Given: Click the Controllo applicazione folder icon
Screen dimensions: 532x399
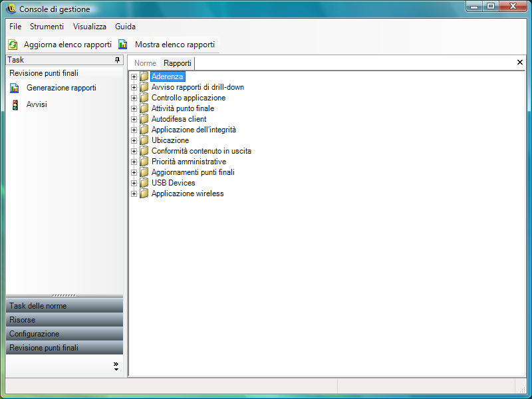Looking at the screenshot, I should [144, 98].
